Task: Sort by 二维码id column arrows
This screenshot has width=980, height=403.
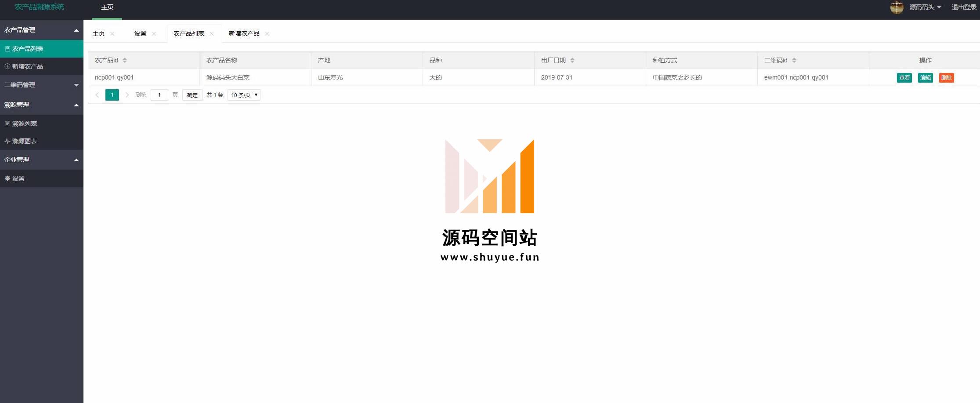Action: 794,60
